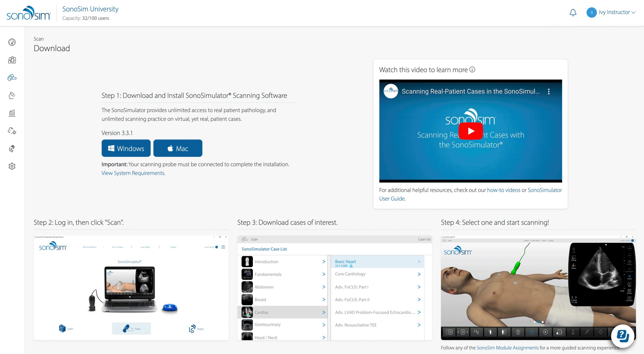This screenshot has height=354, width=644.
Task: Expand the Cardiac case category chevron
Action: [324, 312]
